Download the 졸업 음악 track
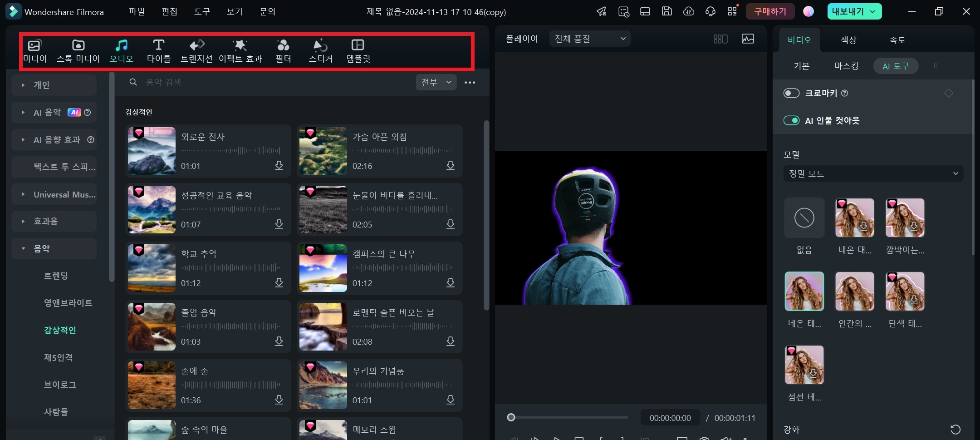The height and width of the screenshot is (440, 980). 279,341
